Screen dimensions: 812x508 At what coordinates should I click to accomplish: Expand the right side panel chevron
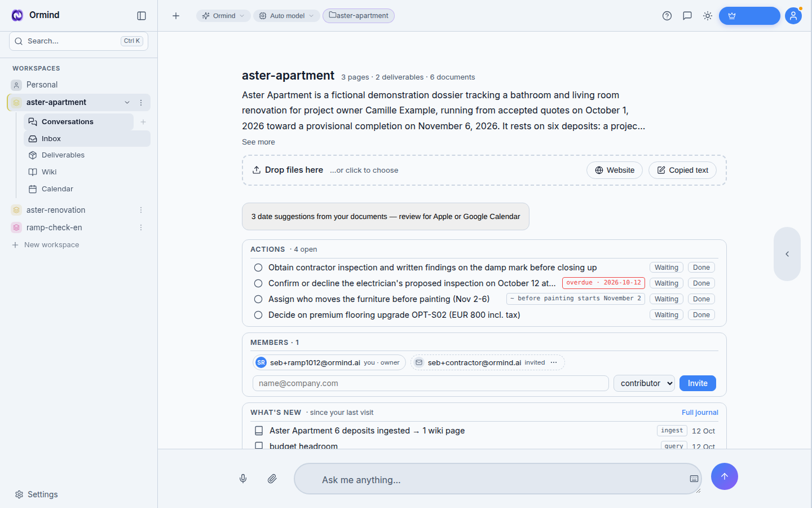pos(787,254)
